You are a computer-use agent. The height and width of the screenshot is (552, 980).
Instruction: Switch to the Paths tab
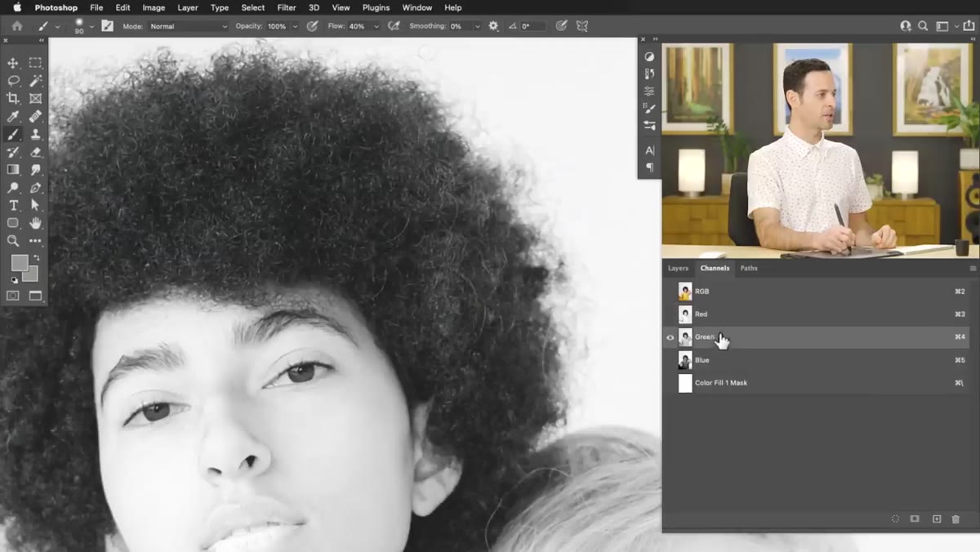point(749,268)
